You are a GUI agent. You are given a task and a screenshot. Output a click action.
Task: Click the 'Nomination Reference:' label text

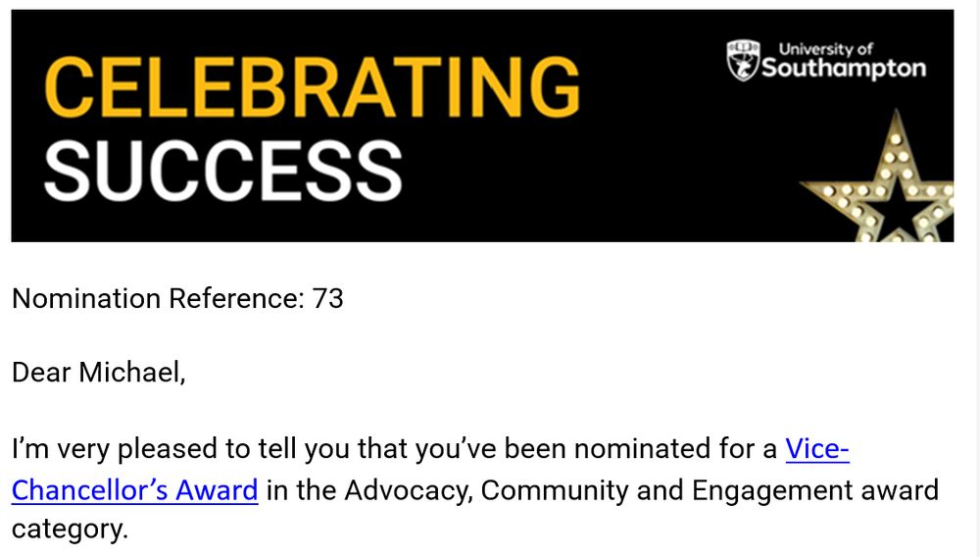click(x=158, y=298)
